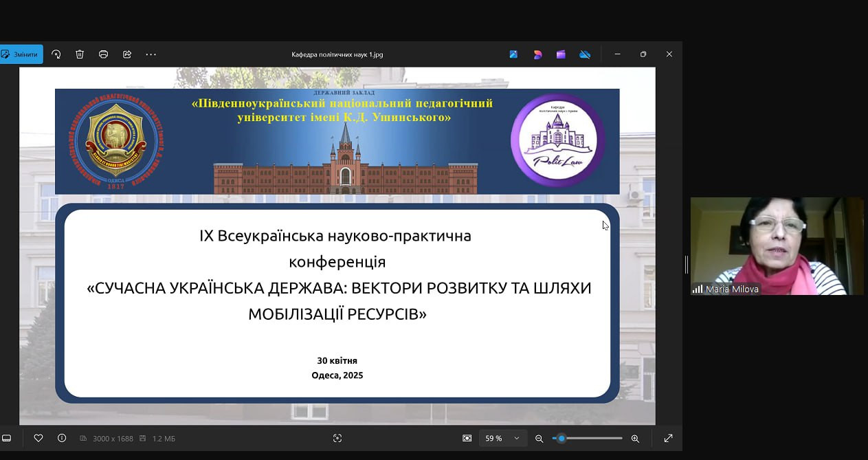The width and height of the screenshot is (868, 460).
Task: Click the Змінити edit button
Action: click(x=21, y=54)
